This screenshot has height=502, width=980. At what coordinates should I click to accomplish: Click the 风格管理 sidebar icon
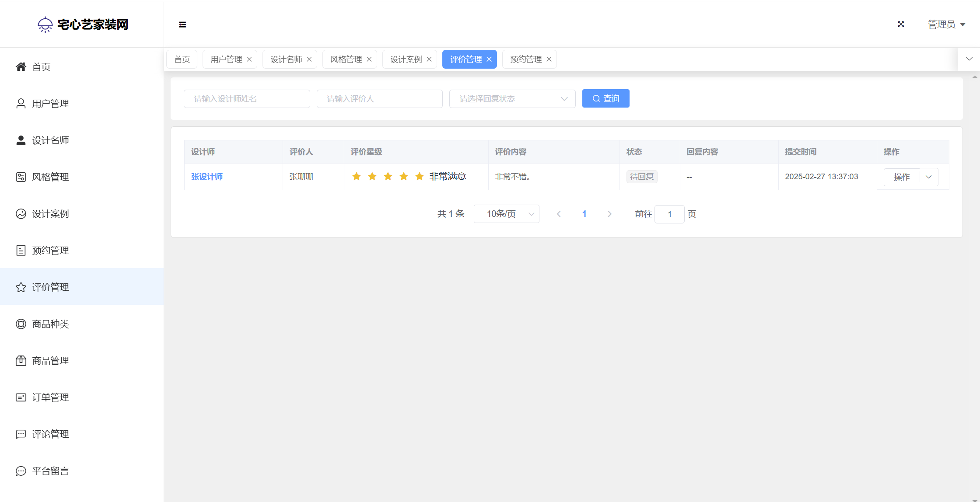pos(21,177)
